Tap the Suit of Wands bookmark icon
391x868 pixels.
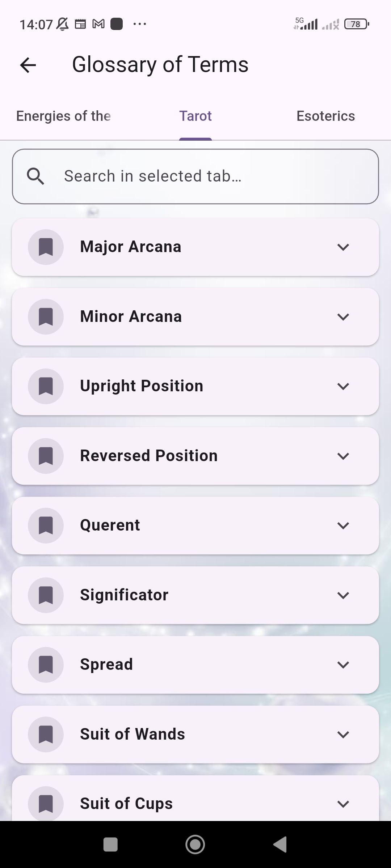46,735
